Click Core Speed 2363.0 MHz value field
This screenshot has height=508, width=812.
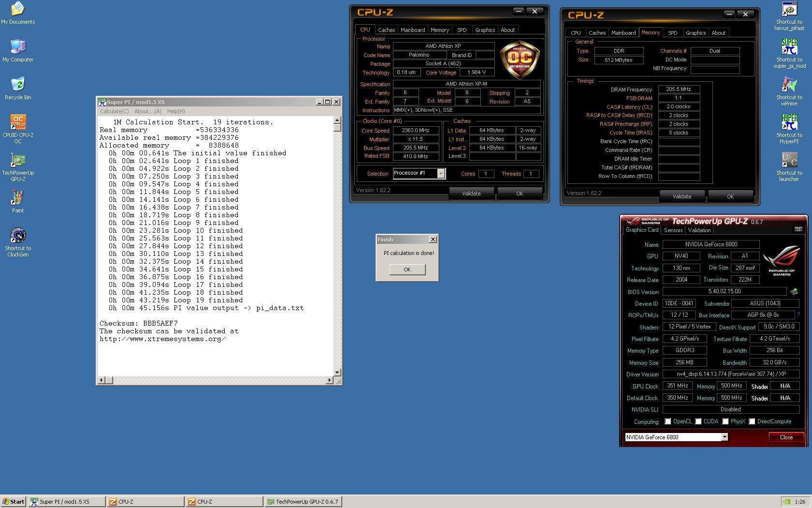pos(416,130)
